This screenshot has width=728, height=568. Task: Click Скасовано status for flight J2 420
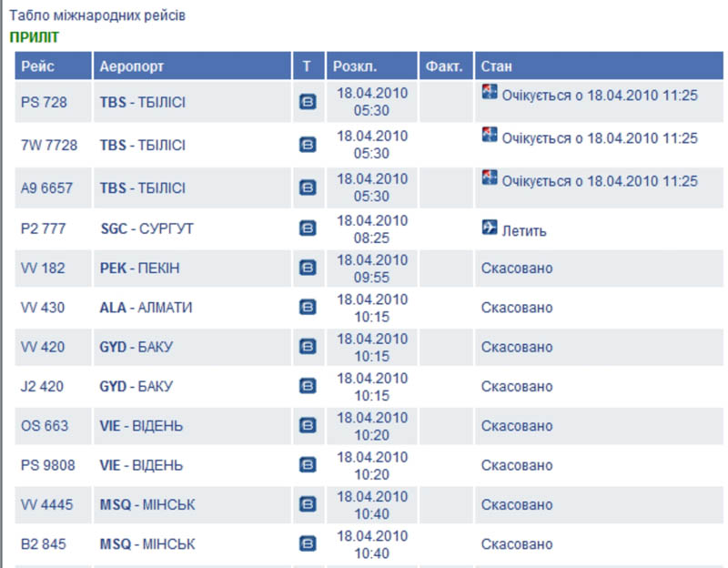pyautogui.click(x=516, y=387)
